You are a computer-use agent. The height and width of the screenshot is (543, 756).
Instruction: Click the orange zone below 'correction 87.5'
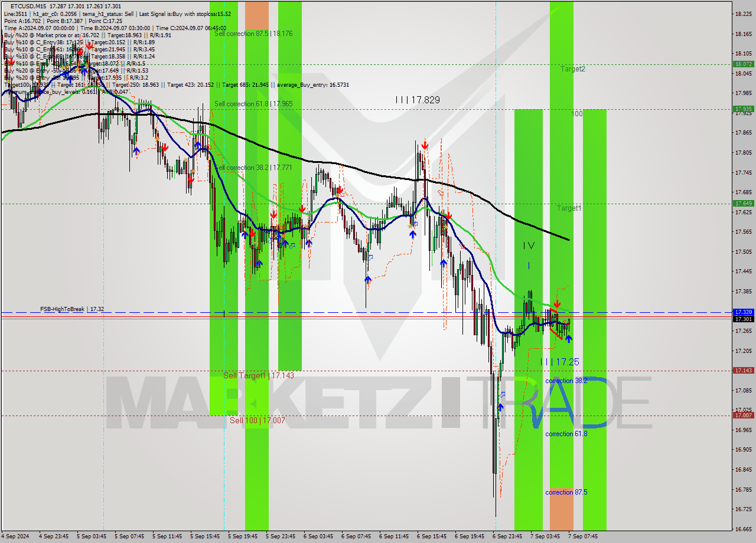(561, 510)
